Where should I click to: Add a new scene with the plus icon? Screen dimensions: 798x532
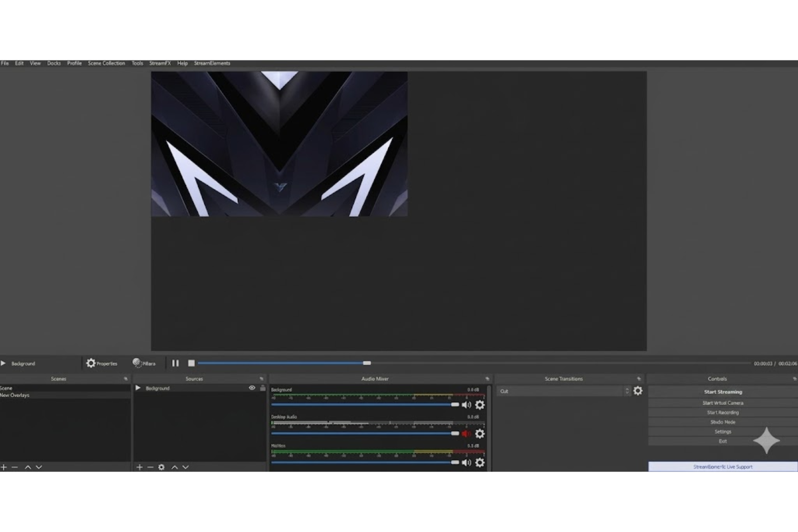click(3, 467)
